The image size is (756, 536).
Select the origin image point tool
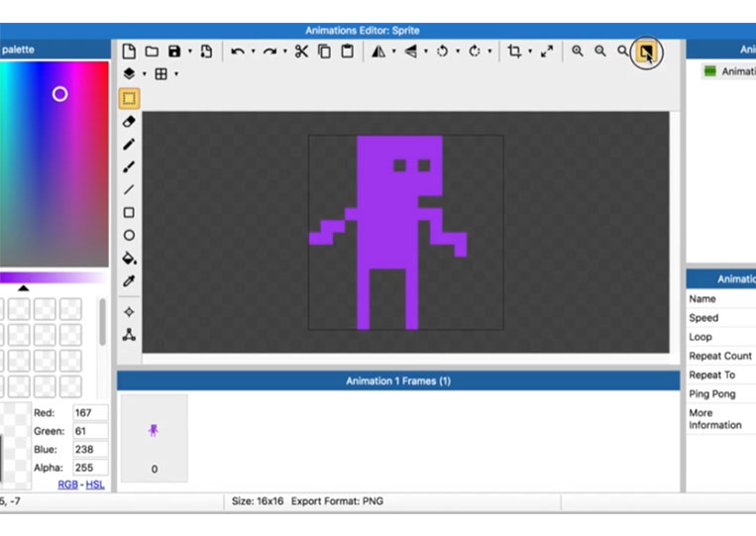[129, 312]
